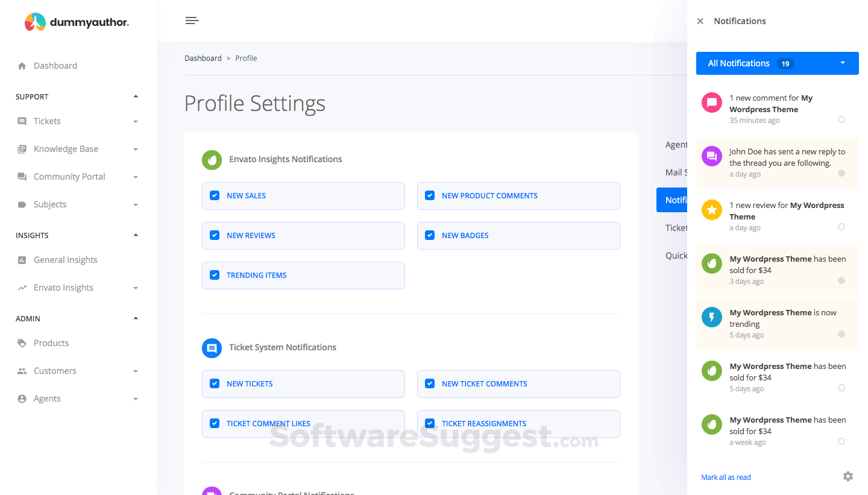
Task: Uncheck the New Ticket Comments checkbox
Action: (x=430, y=383)
